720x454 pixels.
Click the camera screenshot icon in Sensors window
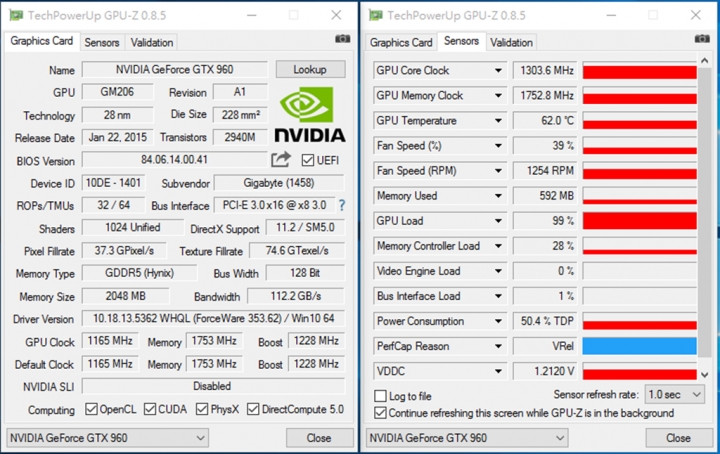click(x=702, y=39)
